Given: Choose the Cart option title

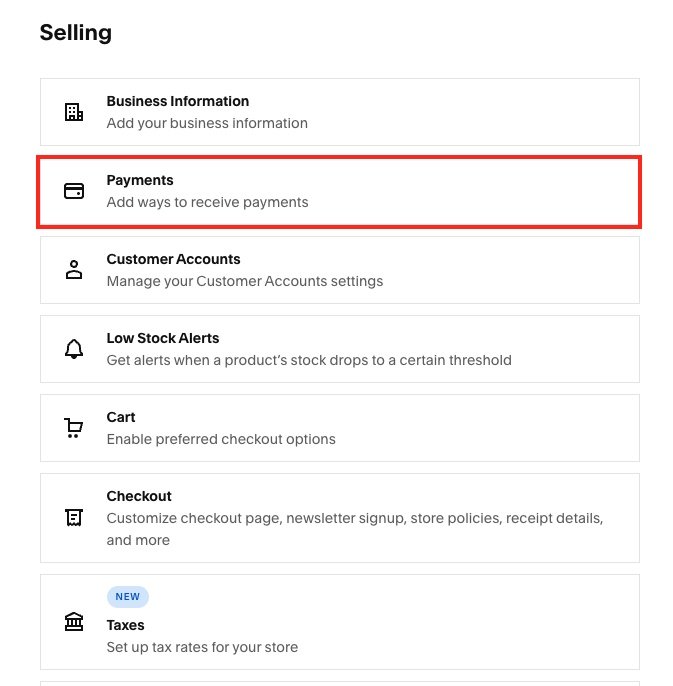Looking at the screenshot, I should 121,417.
